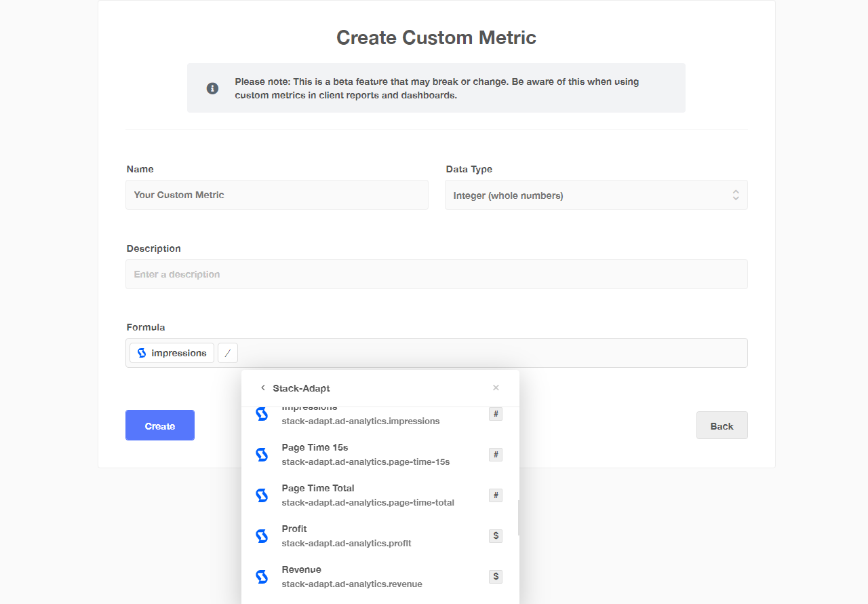This screenshot has width=868, height=604.
Task: Choose the Page Time Total metric
Action: click(x=380, y=495)
